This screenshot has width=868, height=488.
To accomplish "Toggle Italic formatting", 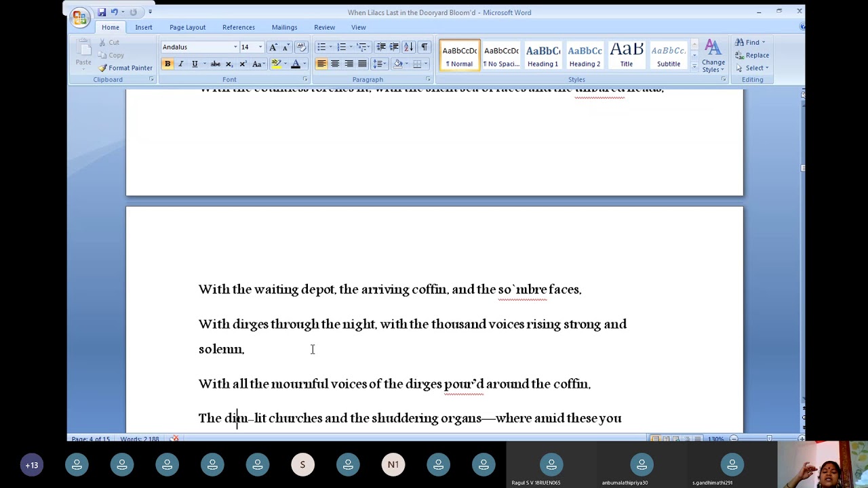I will 180,64.
